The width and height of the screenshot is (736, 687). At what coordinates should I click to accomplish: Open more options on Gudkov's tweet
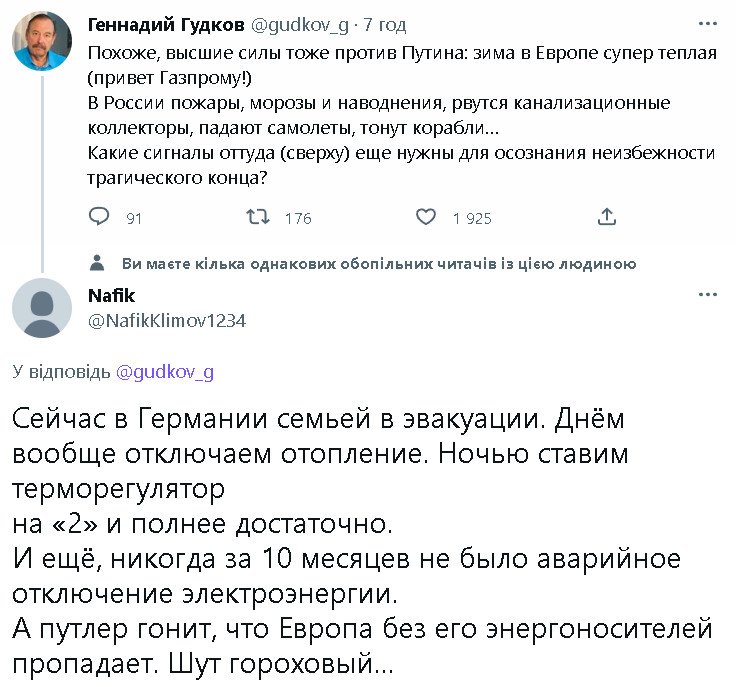708,23
